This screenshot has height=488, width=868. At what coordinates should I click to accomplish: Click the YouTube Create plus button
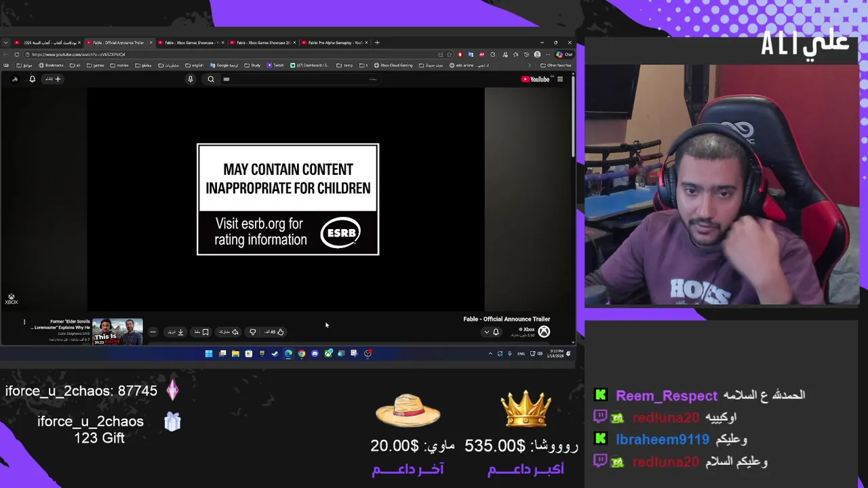point(52,79)
